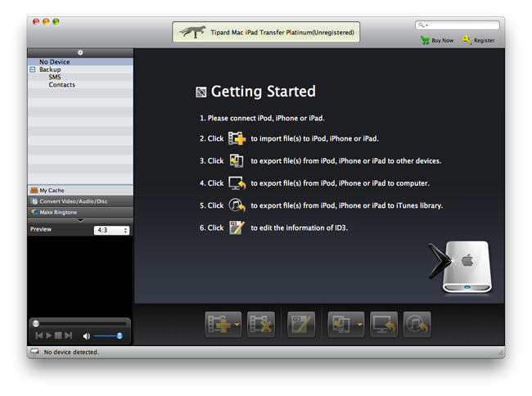Click the export to iTunes toolbar button
532x396 pixels.
point(417,325)
